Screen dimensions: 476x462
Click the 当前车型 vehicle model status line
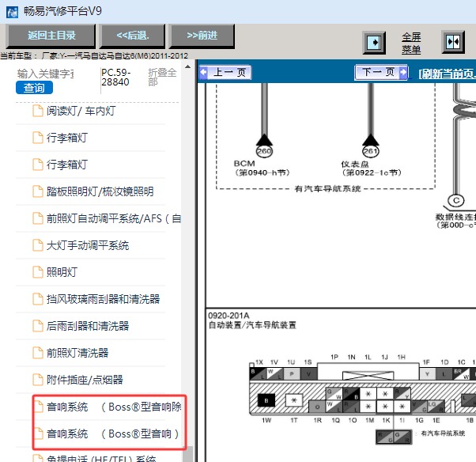pyautogui.click(x=94, y=56)
